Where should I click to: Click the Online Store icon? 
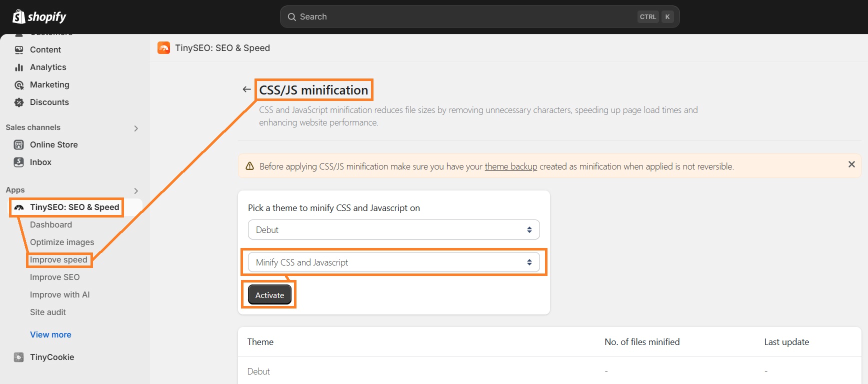point(19,145)
